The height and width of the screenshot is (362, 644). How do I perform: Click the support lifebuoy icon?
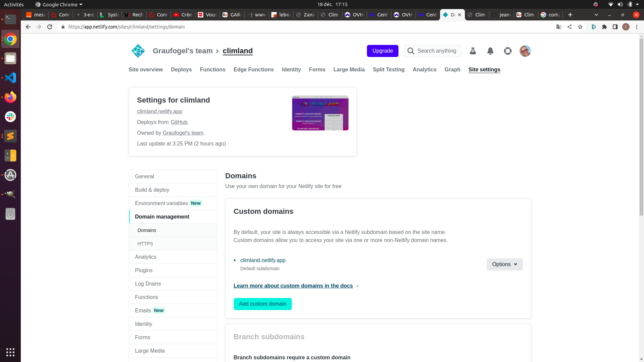pyautogui.click(x=508, y=51)
